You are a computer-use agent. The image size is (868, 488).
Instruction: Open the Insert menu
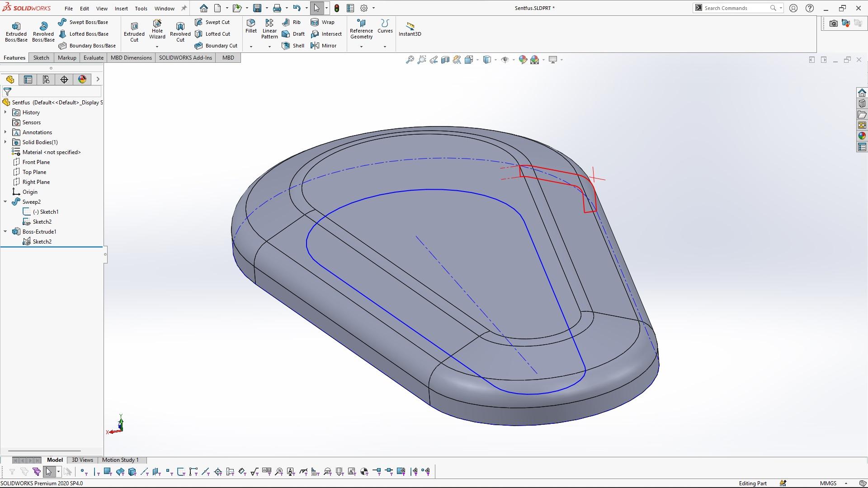121,8
